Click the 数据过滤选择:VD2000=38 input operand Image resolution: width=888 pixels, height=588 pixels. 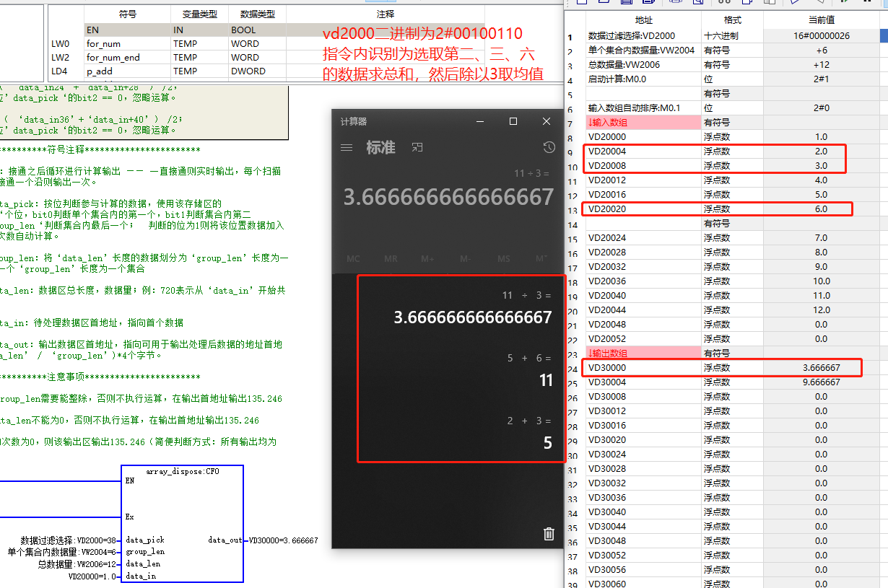click(69, 540)
